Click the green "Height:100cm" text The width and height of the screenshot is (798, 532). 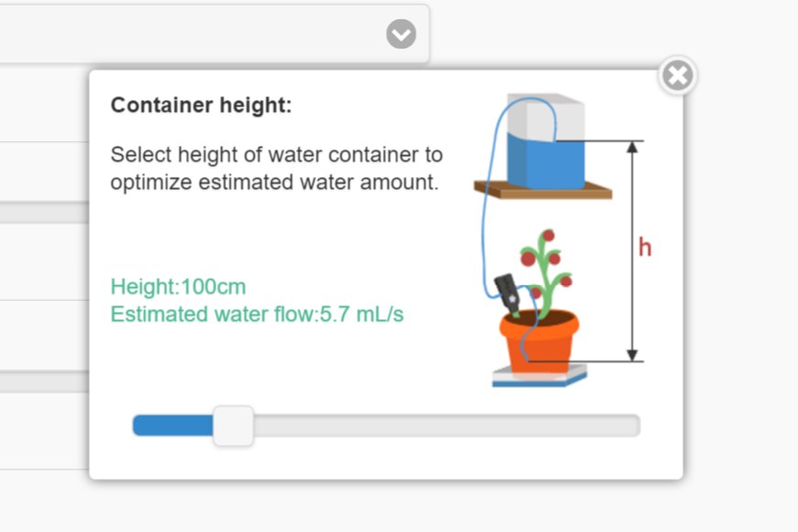pos(178,287)
